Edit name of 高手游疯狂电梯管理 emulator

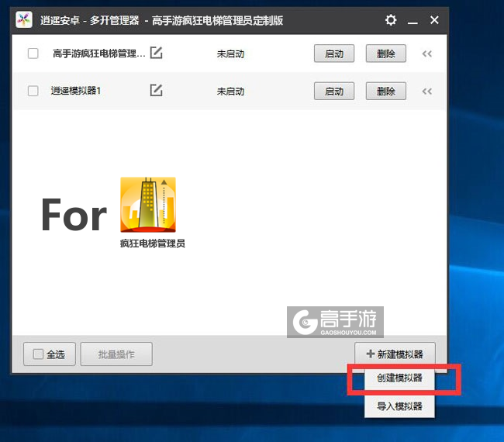tap(156, 53)
